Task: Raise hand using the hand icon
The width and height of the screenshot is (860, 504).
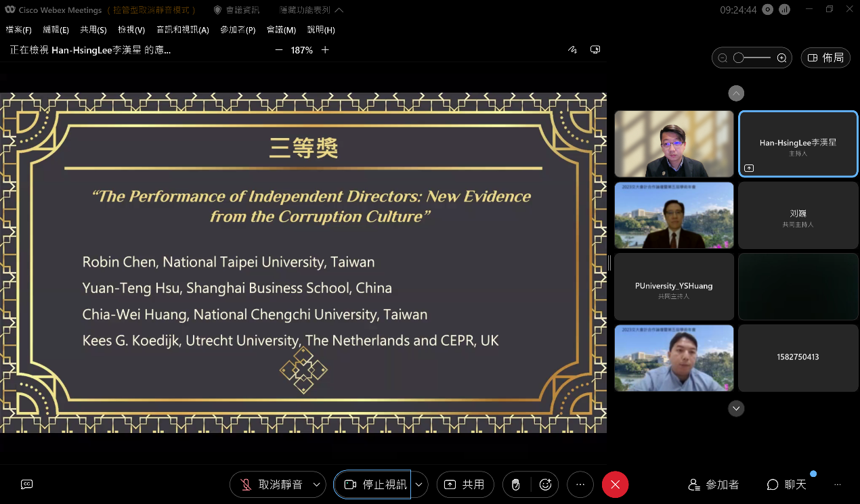Action: coord(515,484)
